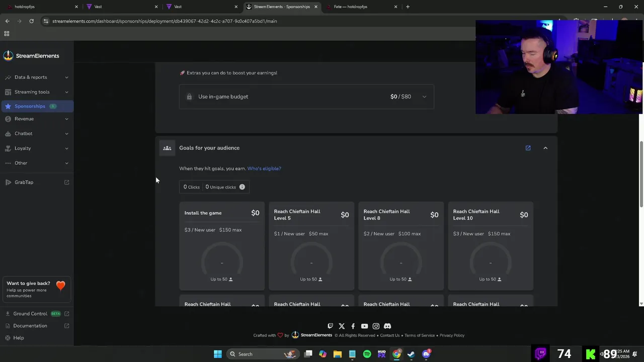Viewport: 644px width, 362px height.
Task: Click the StreamElements logo in the sidebar
Action: click(31, 56)
